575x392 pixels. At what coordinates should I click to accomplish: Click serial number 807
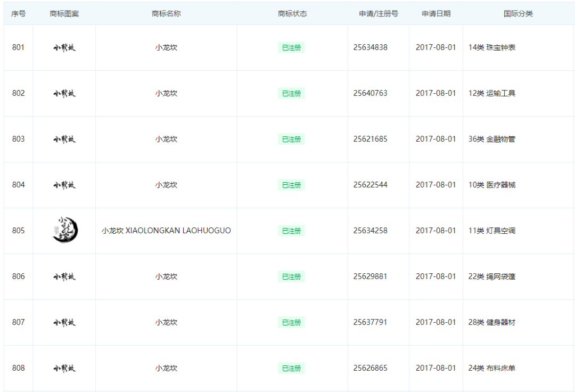(x=18, y=322)
